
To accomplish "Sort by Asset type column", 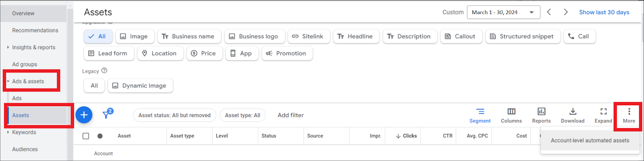I will click(182, 136).
